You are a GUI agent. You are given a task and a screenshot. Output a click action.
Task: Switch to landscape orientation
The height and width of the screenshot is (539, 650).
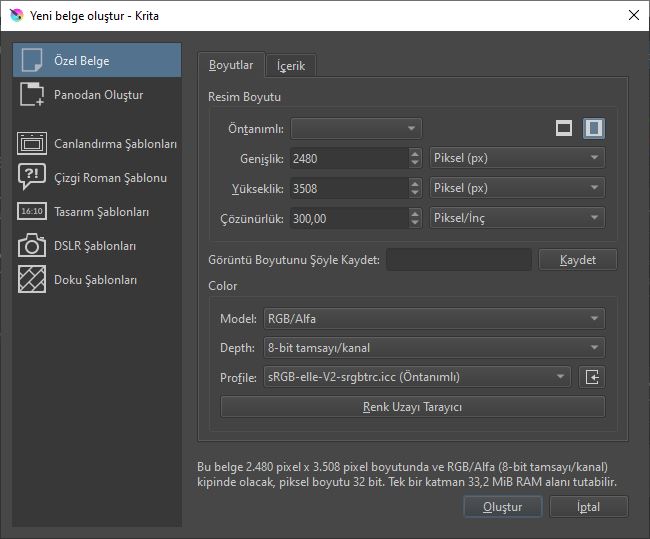(564, 128)
